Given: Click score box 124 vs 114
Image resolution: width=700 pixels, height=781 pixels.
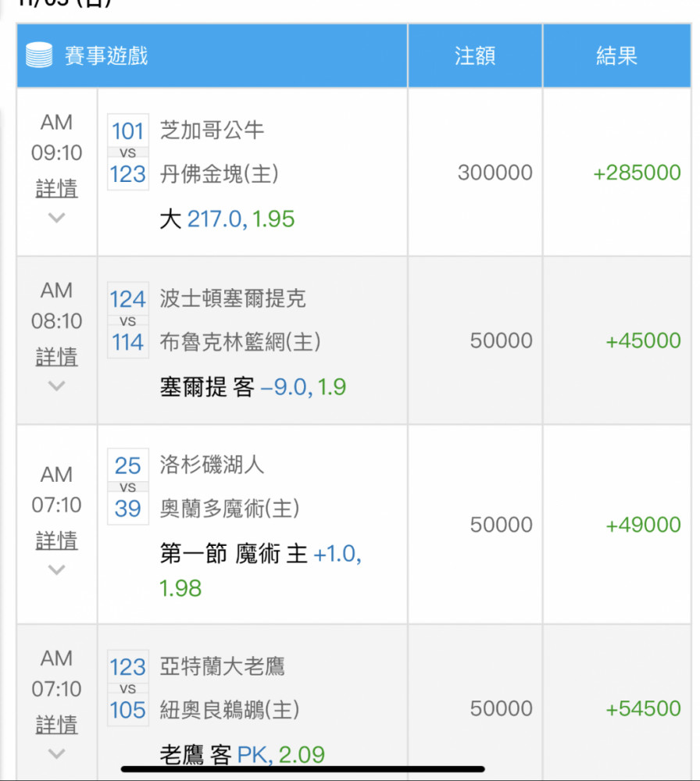Looking at the screenshot, I should (128, 320).
